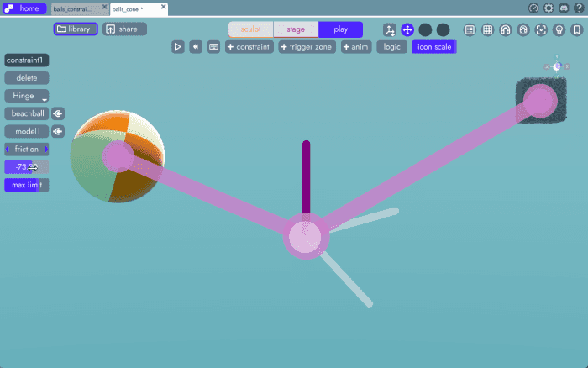
Task: Toggle the max limit option
Action: pyautogui.click(x=26, y=185)
